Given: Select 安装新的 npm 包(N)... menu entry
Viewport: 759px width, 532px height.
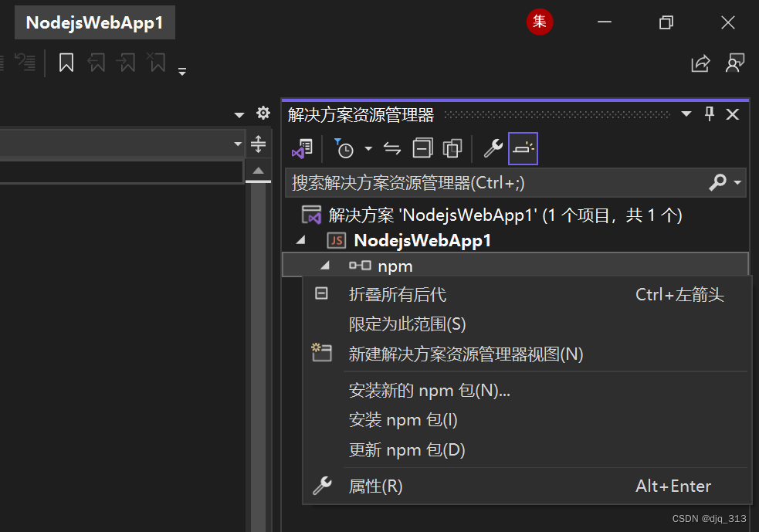Looking at the screenshot, I should pyautogui.click(x=527, y=390).
